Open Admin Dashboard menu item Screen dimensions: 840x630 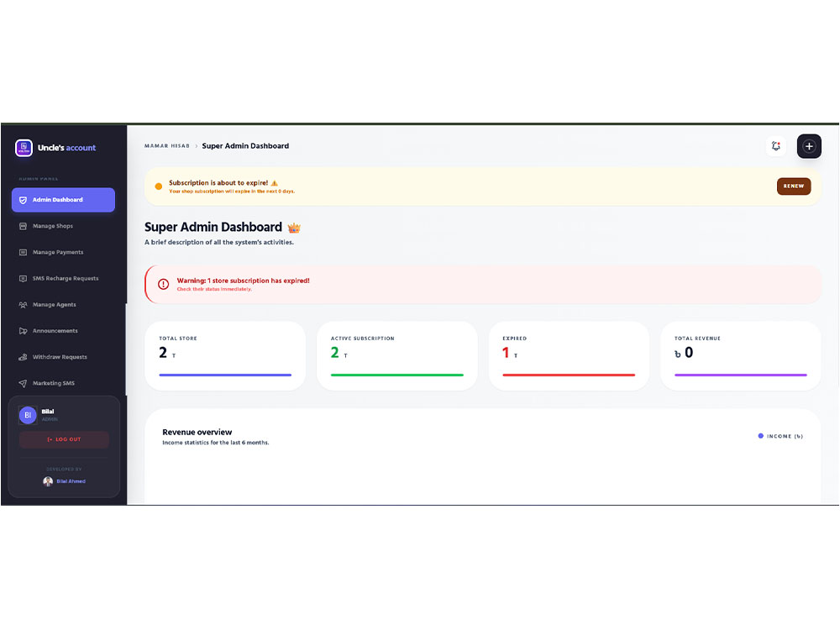pyautogui.click(x=63, y=200)
